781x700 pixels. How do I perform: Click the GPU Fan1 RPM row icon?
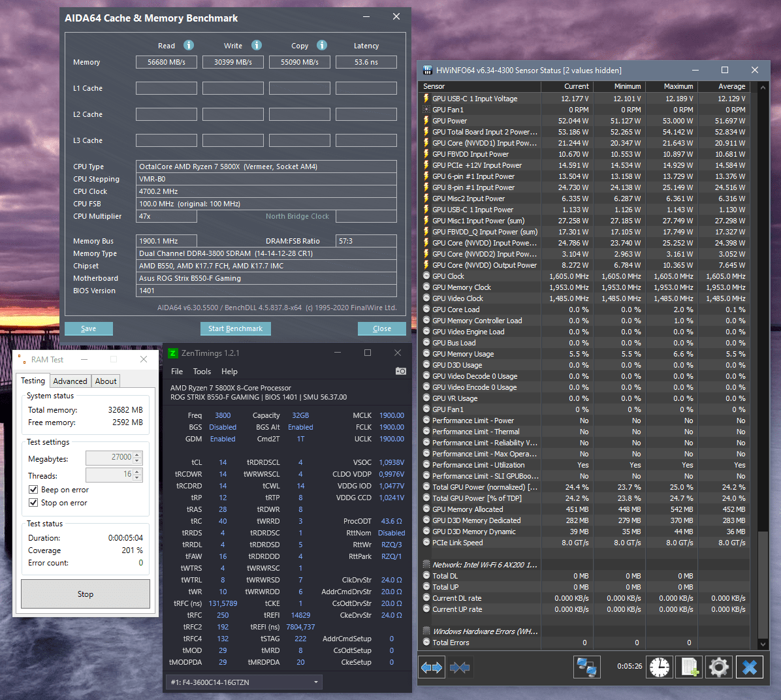pyautogui.click(x=426, y=110)
